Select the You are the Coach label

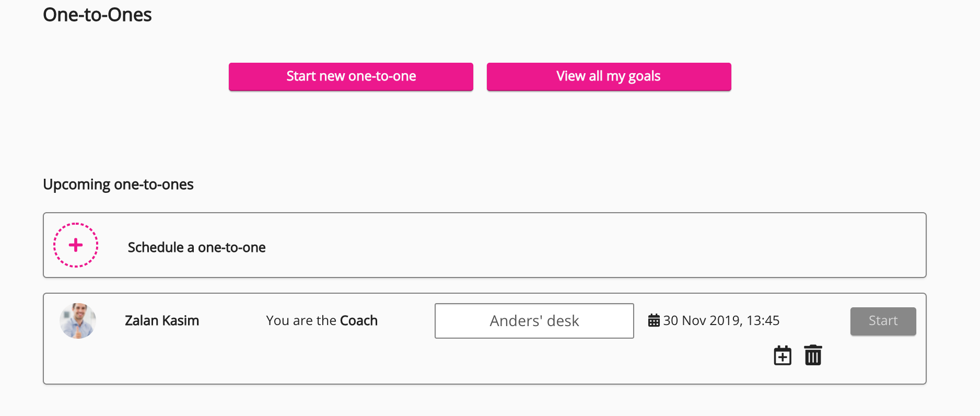322,320
